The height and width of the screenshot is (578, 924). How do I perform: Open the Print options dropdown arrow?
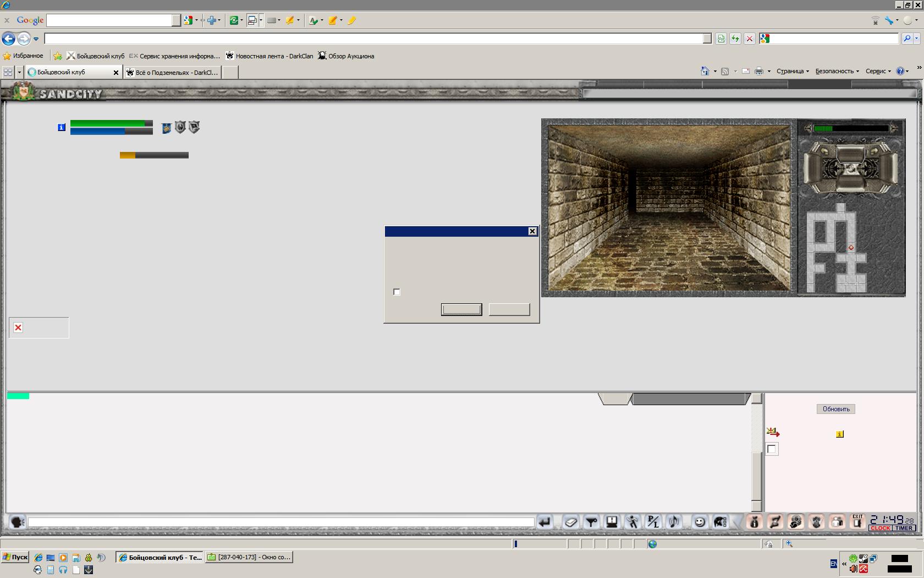(x=769, y=72)
